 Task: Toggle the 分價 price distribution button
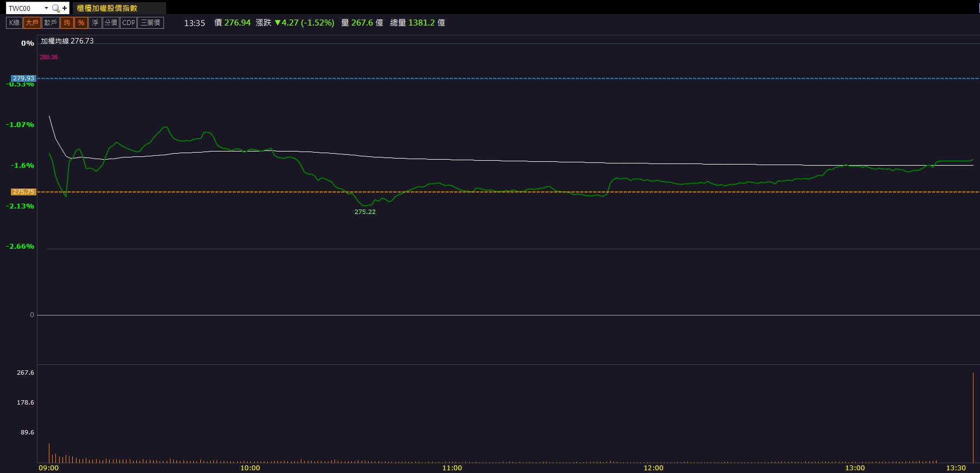pos(111,23)
